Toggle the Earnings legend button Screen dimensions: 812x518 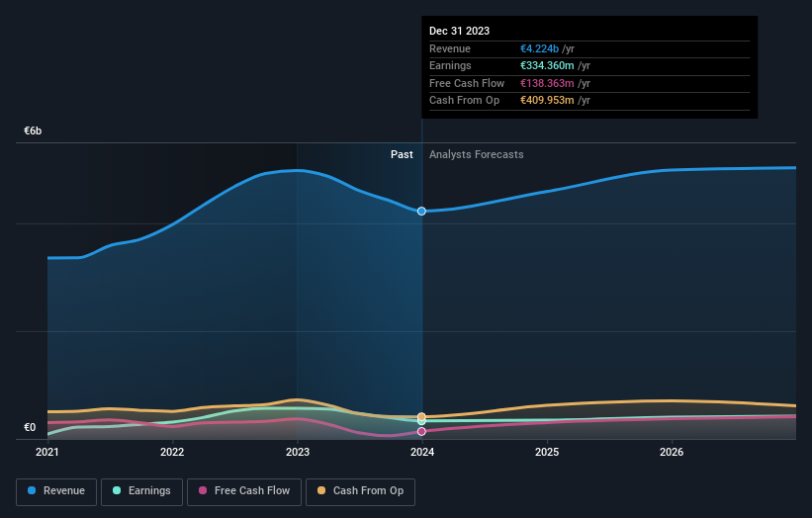(141, 491)
